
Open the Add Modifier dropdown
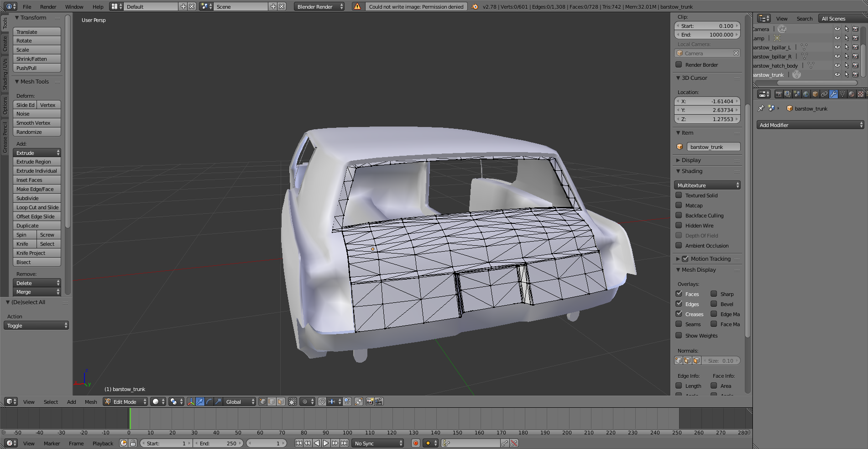coord(810,125)
